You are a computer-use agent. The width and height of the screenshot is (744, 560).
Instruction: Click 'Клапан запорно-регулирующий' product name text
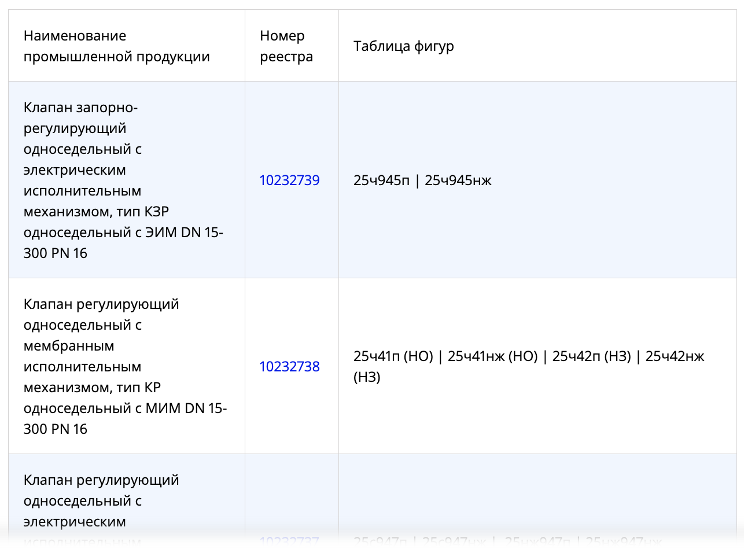80,117
